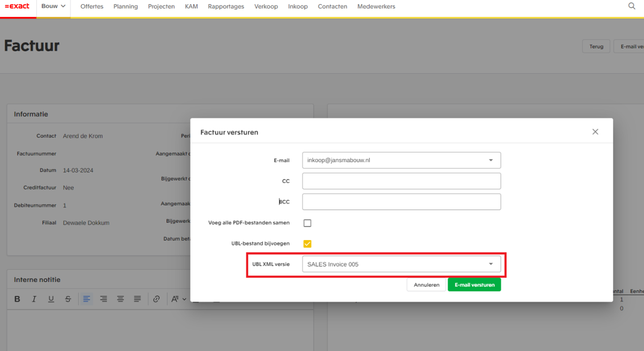
Task: Click into the CC input field
Action: click(x=401, y=181)
